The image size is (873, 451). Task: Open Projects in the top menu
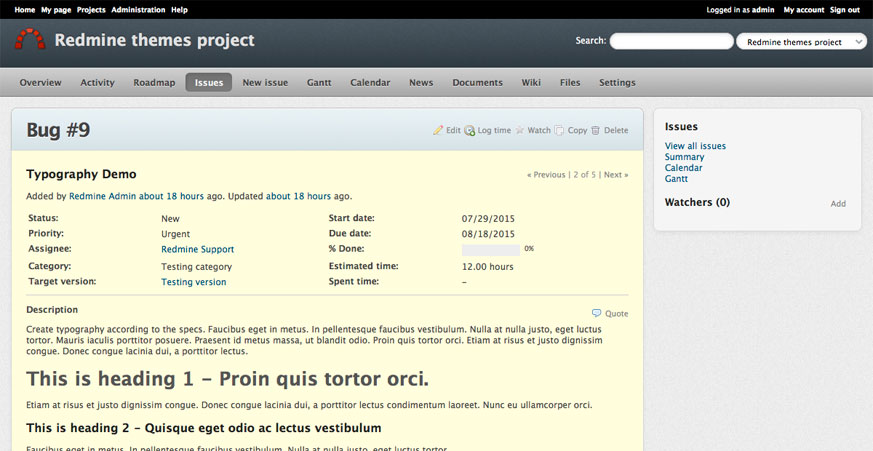pyautogui.click(x=91, y=9)
